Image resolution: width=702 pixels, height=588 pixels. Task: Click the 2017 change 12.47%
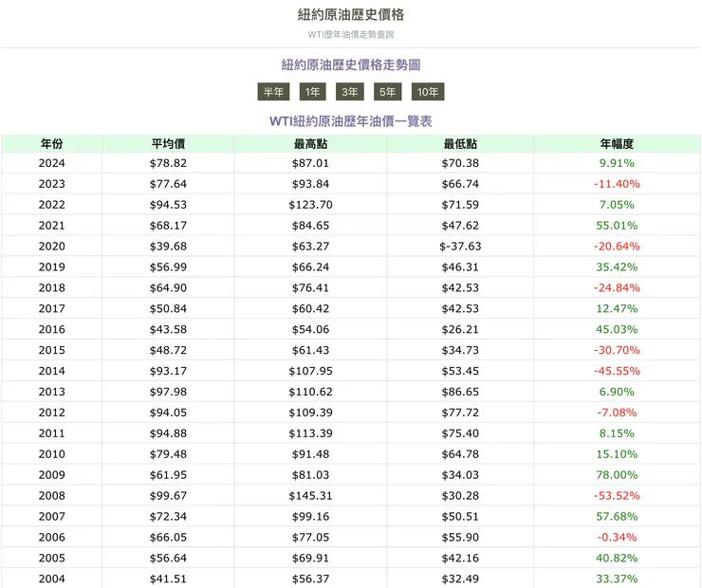(617, 309)
